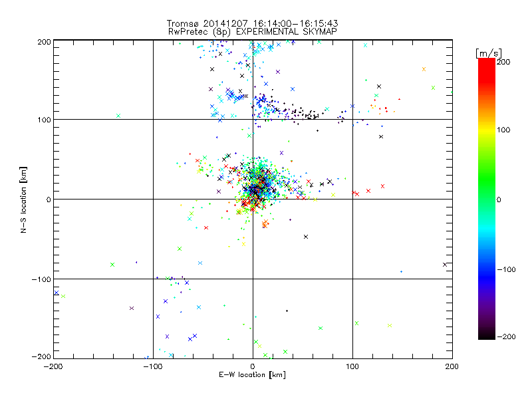Click the 'E-W location [km]' axis label
This screenshot has height=399, width=532.
[252, 375]
